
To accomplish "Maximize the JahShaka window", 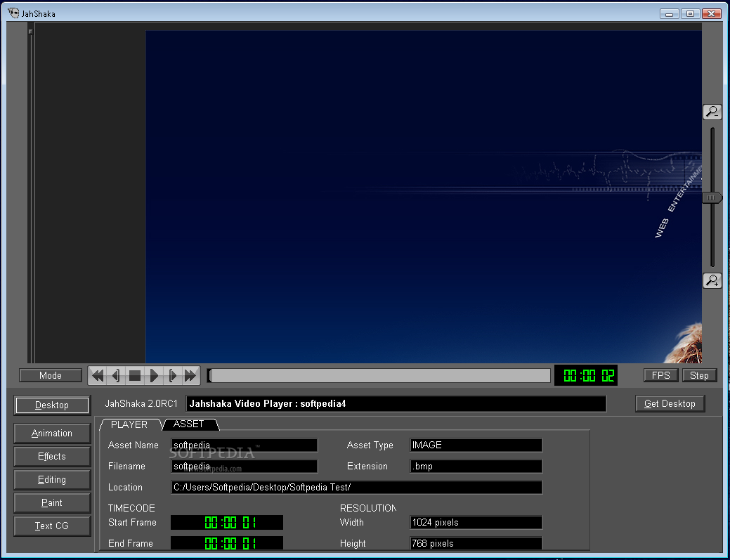I will click(690, 14).
